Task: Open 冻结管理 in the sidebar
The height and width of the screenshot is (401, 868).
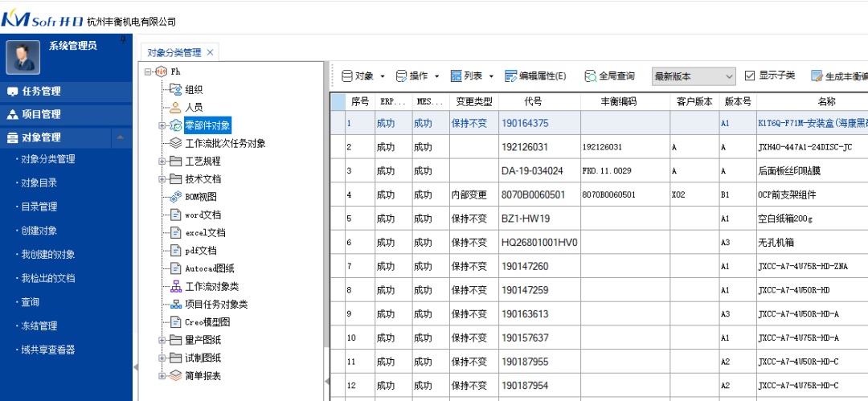Action: (39, 325)
